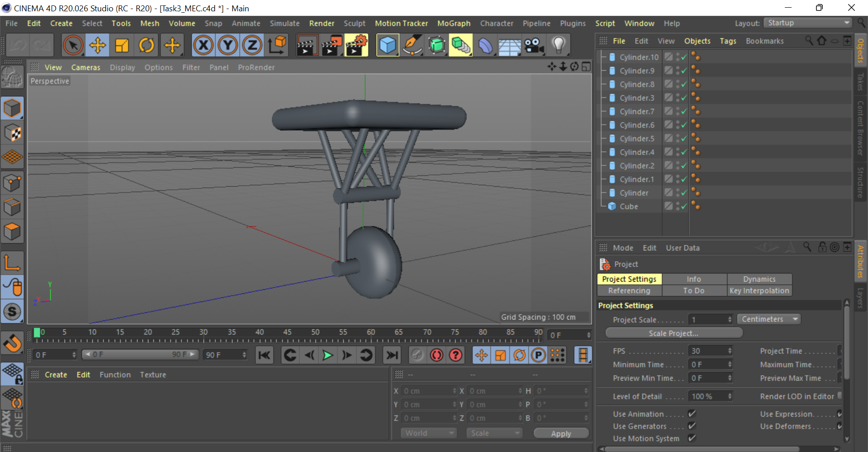The image size is (868, 452).
Task: Toggle the green checkmark for Cube object
Action: click(684, 207)
